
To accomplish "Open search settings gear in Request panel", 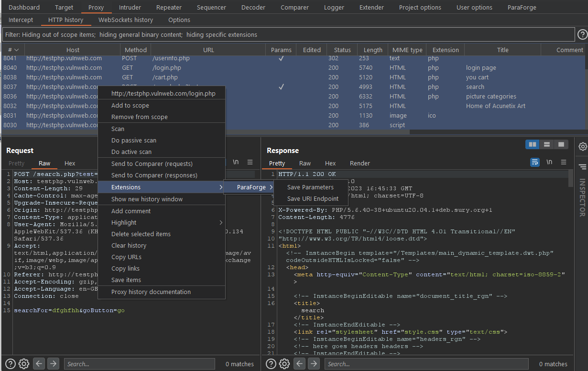I will [x=23, y=364].
